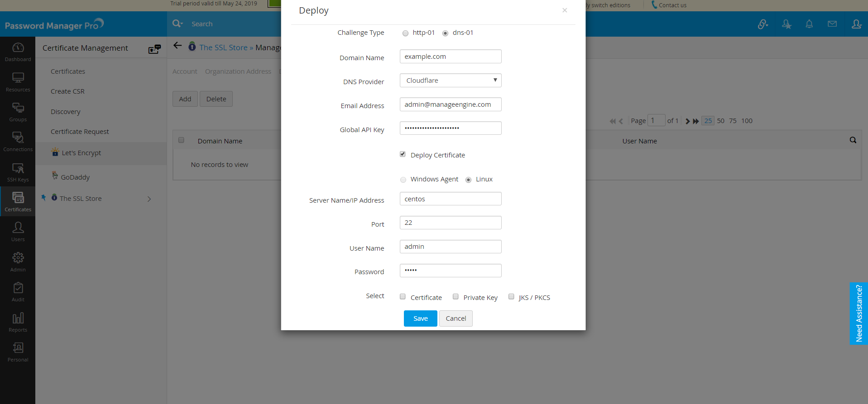Screen dimensions: 868x404
Task: Open Certificates in Certificate Management menu
Action: (68, 71)
